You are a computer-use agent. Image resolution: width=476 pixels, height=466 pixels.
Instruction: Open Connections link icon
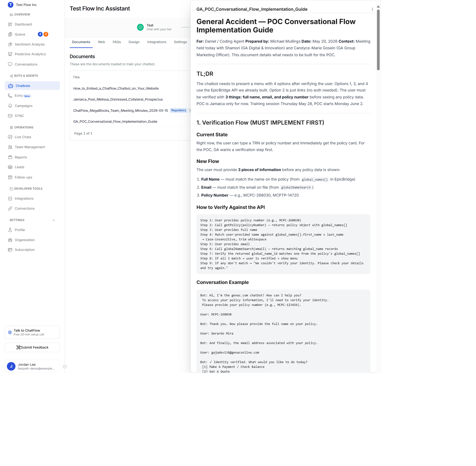pyautogui.click(x=10, y=208)
